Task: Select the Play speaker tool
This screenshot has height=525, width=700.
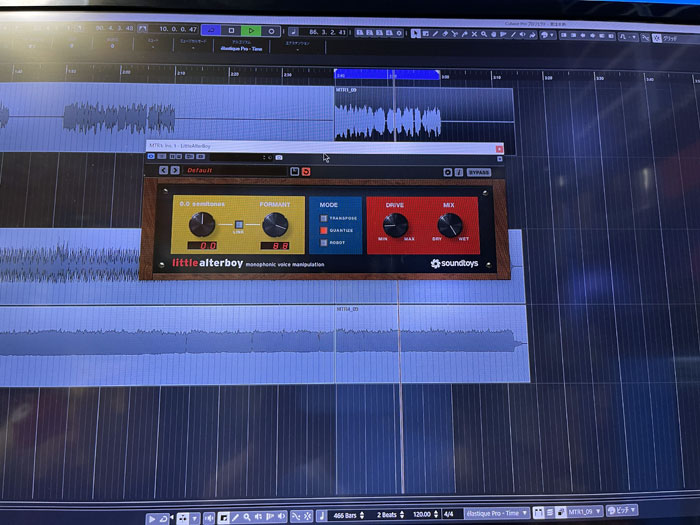Action: pyautogui.click(x=522, y=34)
